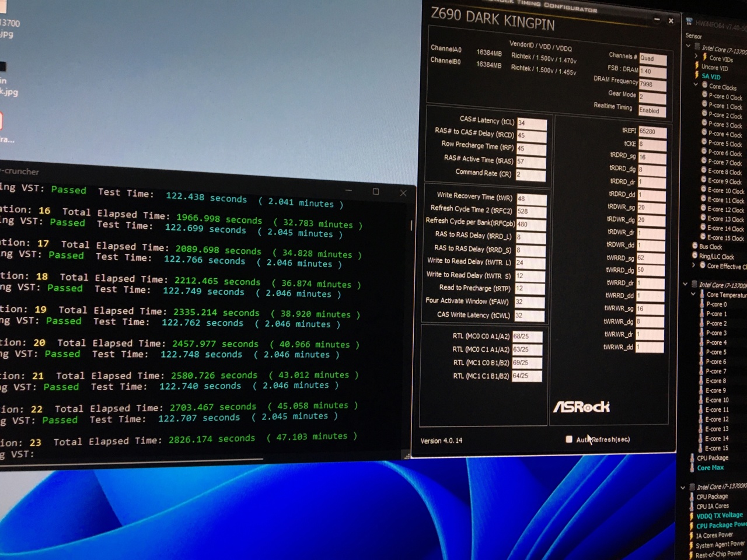Screen dimensions: 747x560
Task: Click the lightning icon beside Uncore VID
Action: pos(697,66)
